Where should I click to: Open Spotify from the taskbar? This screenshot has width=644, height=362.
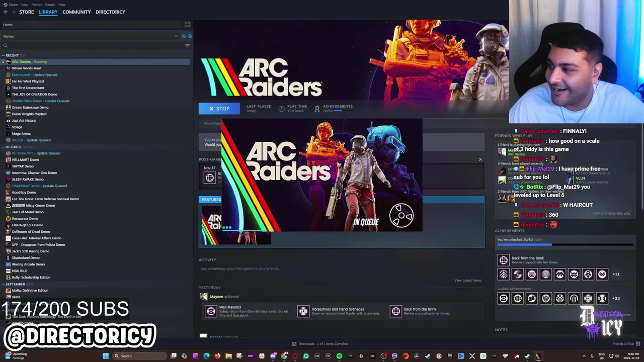coord(339,356)
